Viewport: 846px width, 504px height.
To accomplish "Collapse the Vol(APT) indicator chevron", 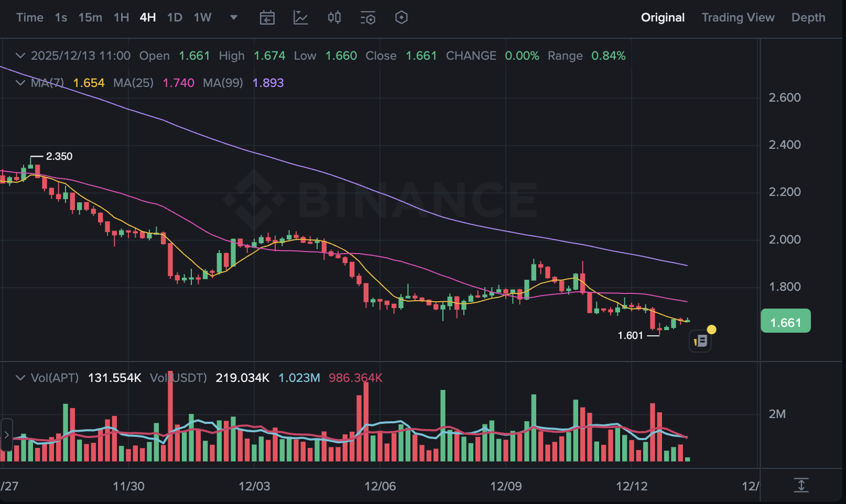I will [x=20, y=378].
